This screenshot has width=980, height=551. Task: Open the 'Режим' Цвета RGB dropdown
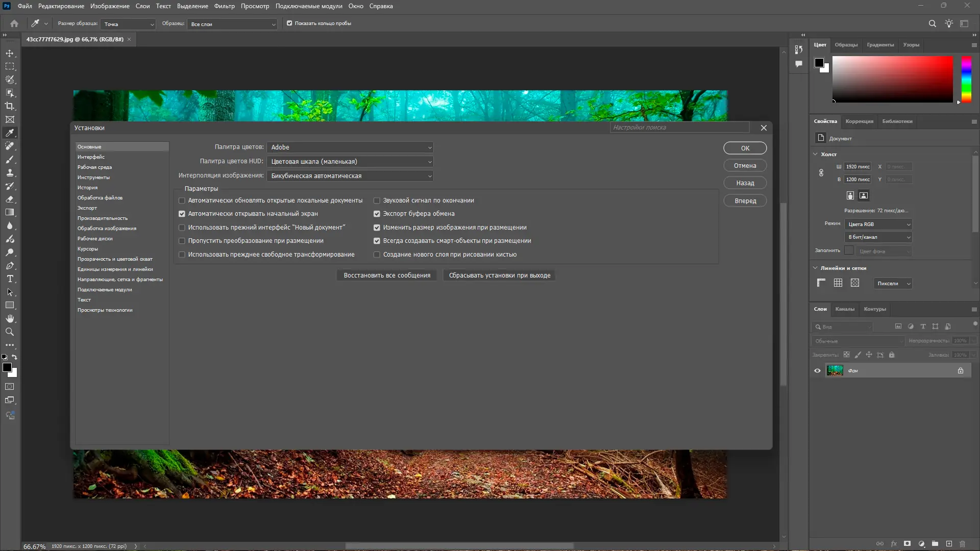pyautogui.click(x=878, y=224)
